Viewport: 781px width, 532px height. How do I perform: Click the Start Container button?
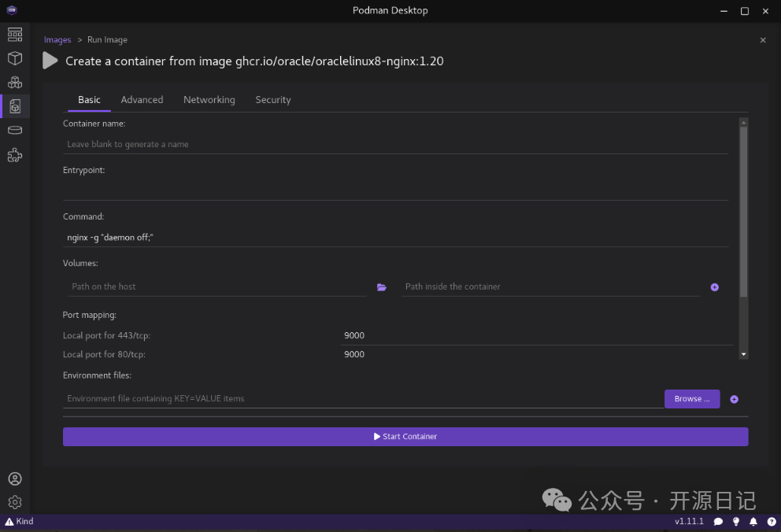point(405,437)
